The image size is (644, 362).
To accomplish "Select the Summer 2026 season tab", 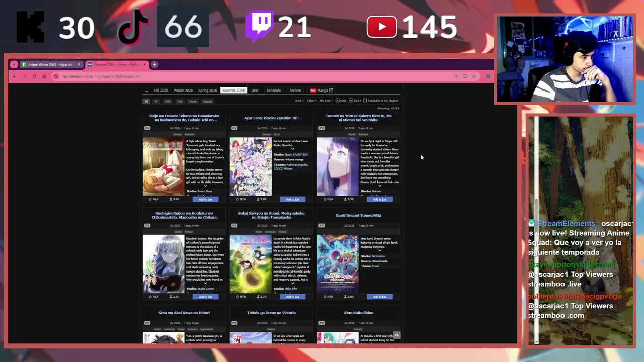I will click(233, 90).
